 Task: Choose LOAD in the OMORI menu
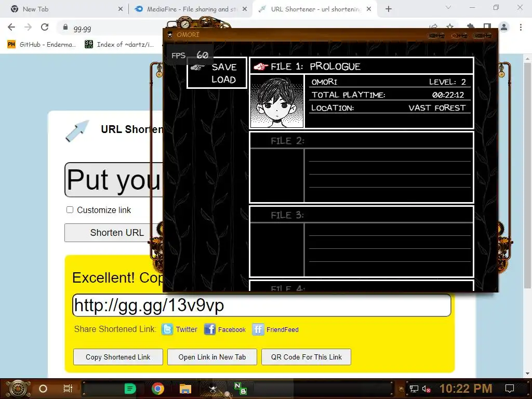(223, 79)
